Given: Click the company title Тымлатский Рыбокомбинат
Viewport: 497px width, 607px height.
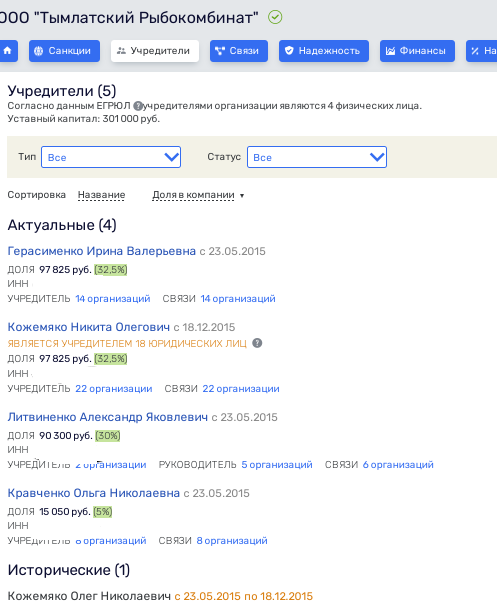Looking at the screenshot, I should coord(129,17).
